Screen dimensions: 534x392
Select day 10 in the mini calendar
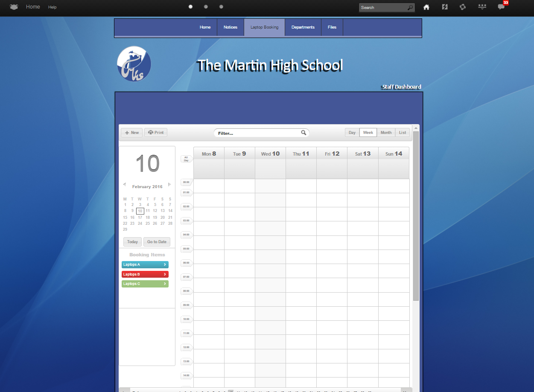point(140,211)
